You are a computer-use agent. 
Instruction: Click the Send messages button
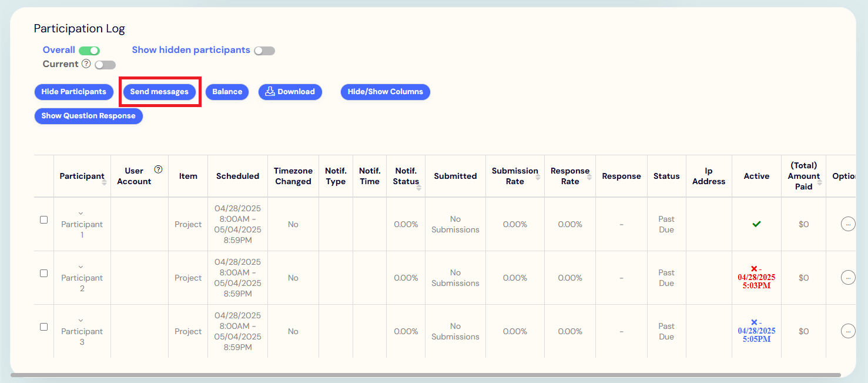(x=159, y=92)
